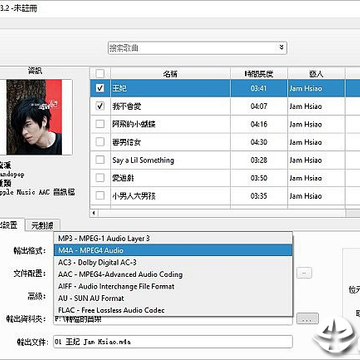
Task: Select the song title in the 03:50 row
Action: [x=123, y=178]
